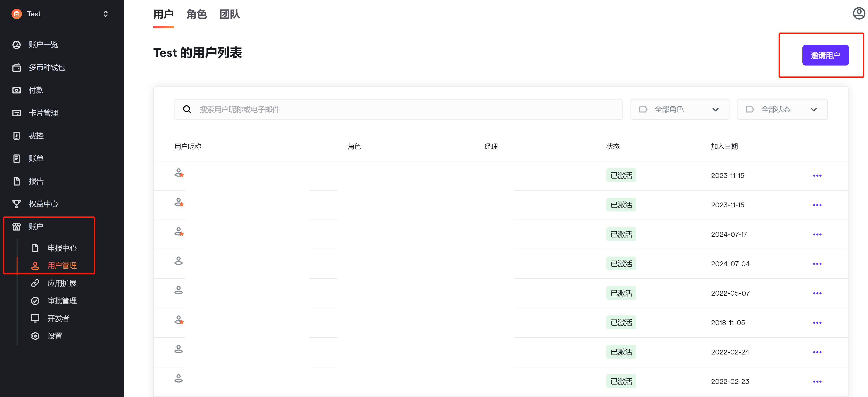
Task: Click the 应用扩展 link icon
Action: 35,283
